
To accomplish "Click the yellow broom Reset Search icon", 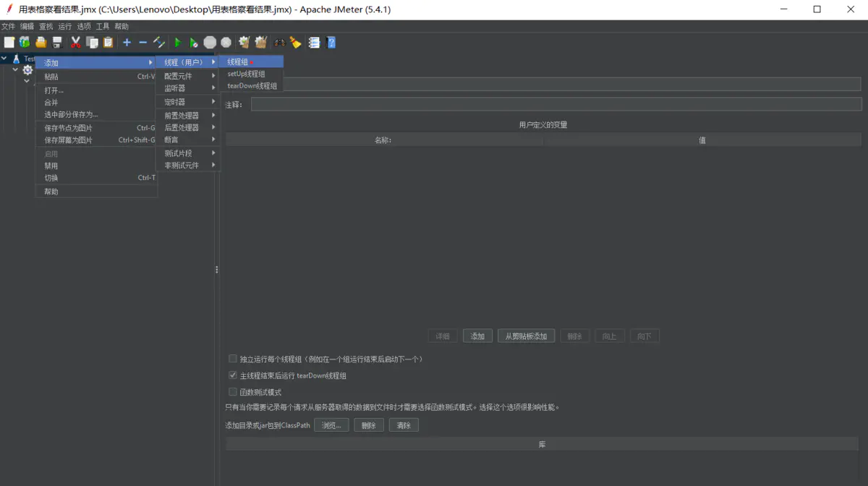I will point(295,43).
